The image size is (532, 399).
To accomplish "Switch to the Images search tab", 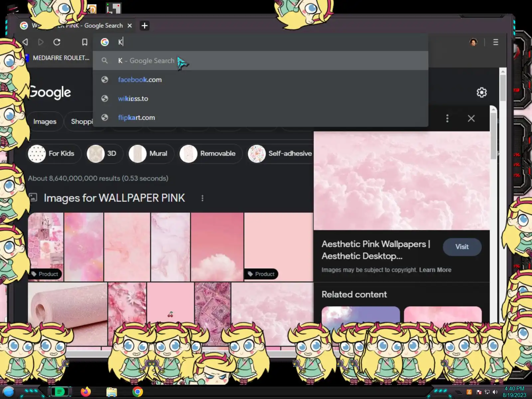I will click(x=45, y=121).
